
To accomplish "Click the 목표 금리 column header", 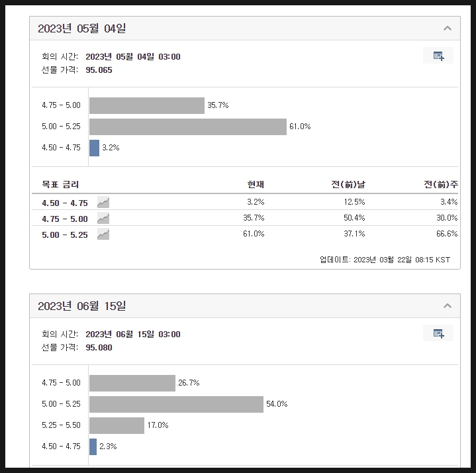I will [60, 184].
